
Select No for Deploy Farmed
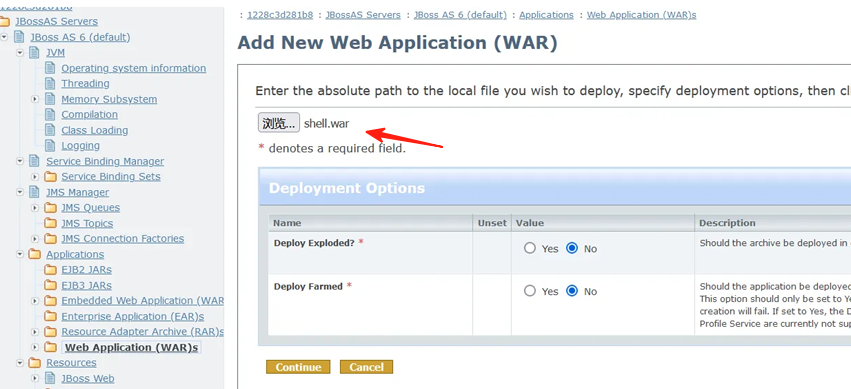point(572,291)
